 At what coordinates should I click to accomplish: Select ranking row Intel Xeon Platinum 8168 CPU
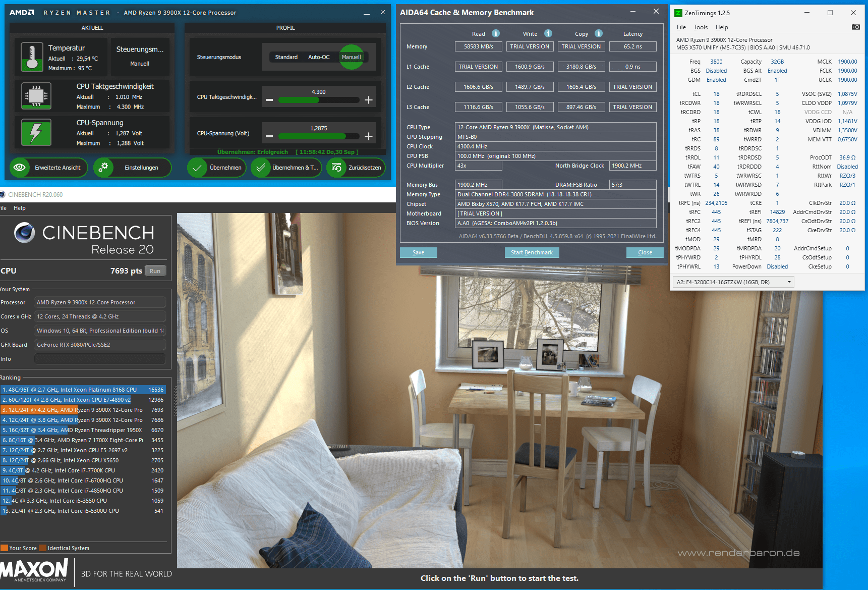point(83,390)
